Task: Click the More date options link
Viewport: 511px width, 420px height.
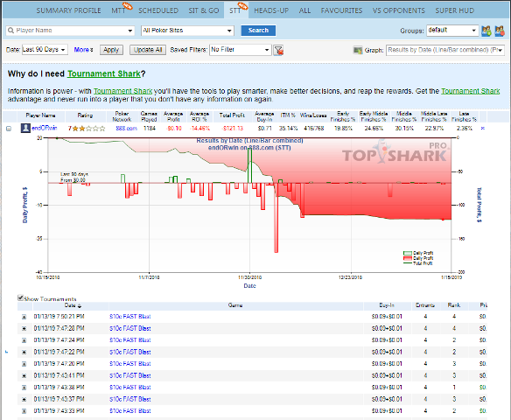Action: (83, 50)
